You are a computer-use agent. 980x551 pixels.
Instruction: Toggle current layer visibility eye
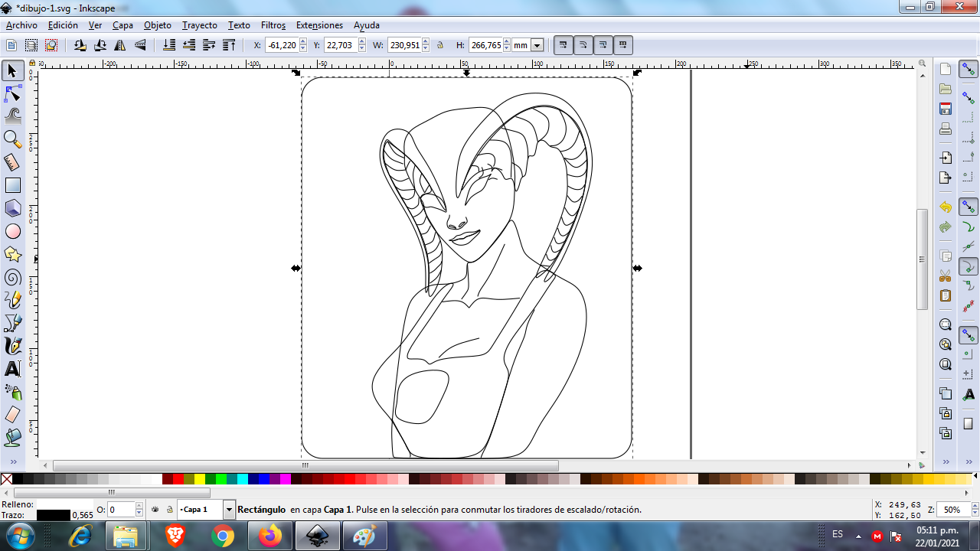pyautogui.click(x=155, y=509)
